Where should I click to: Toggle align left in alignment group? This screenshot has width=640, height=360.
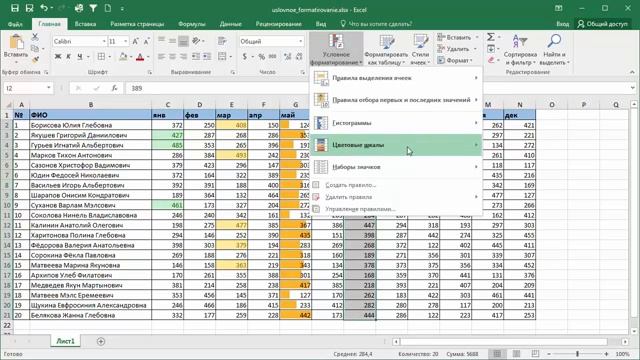[162, 57]
